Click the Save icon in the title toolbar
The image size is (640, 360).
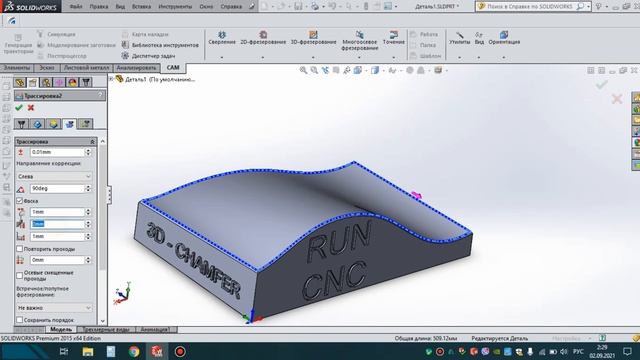point(298,7)
